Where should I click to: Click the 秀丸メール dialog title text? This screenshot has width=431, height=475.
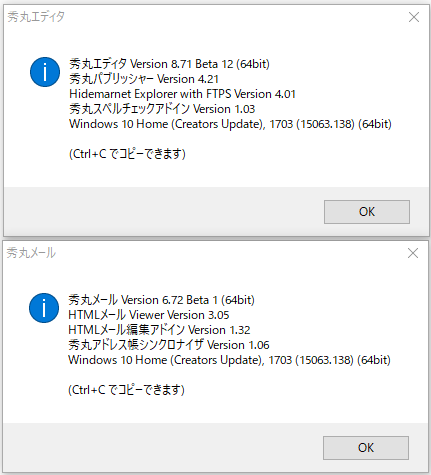pyautogui.click(x=31, y=253)
